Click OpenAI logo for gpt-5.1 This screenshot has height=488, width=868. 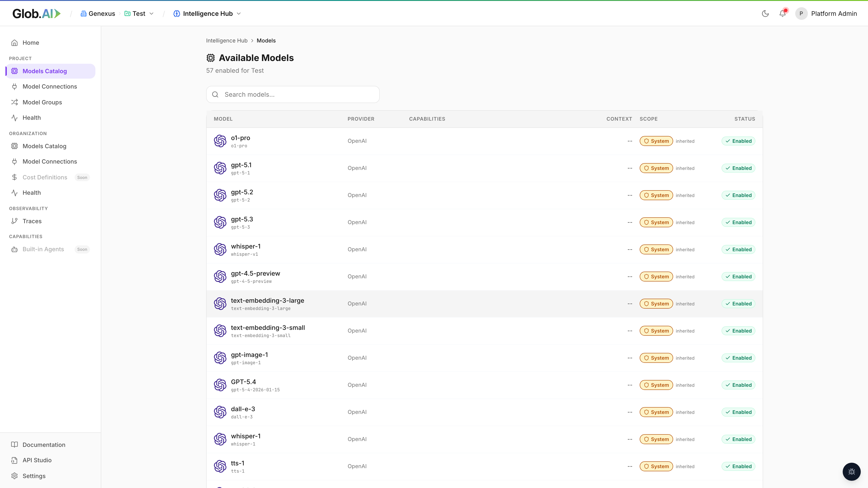[x=220, y=168]
